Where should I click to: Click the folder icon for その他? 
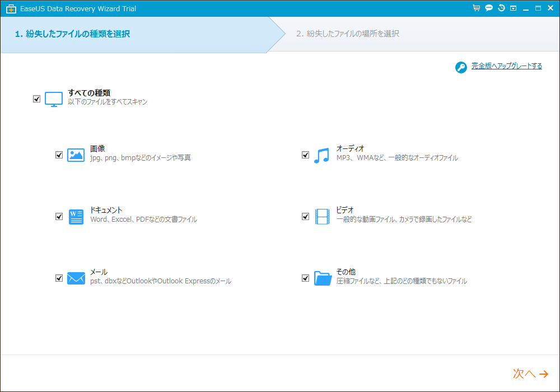coord(323,278)
